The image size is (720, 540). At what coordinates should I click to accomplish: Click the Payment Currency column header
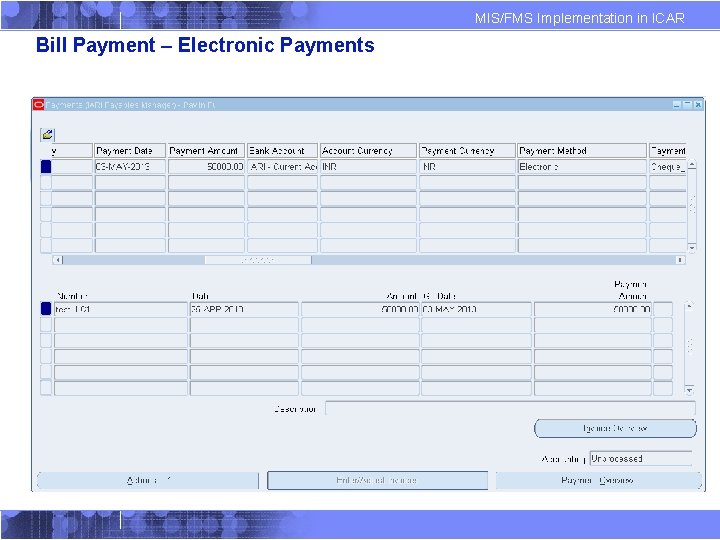click(x=467, y=151)
